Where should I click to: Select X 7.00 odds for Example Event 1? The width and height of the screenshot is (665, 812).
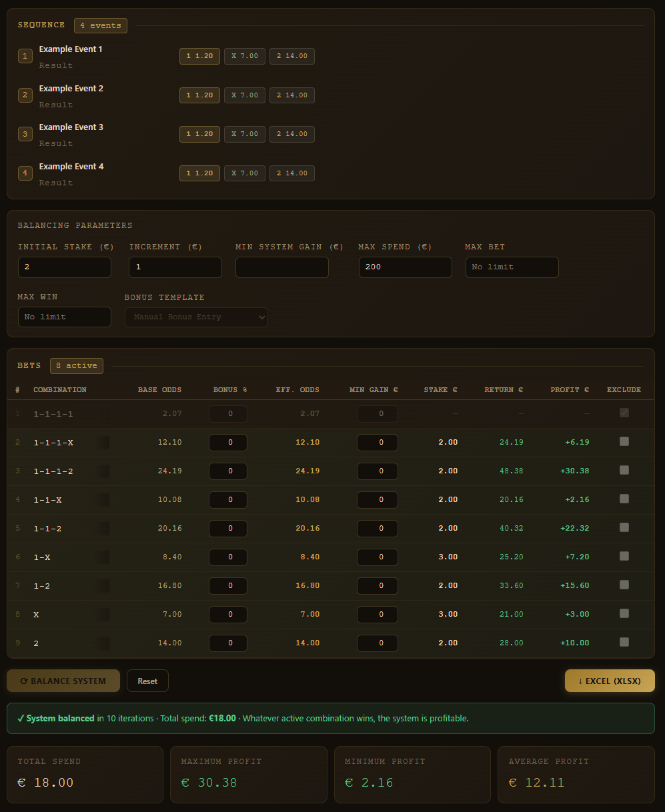pos(245,56)
